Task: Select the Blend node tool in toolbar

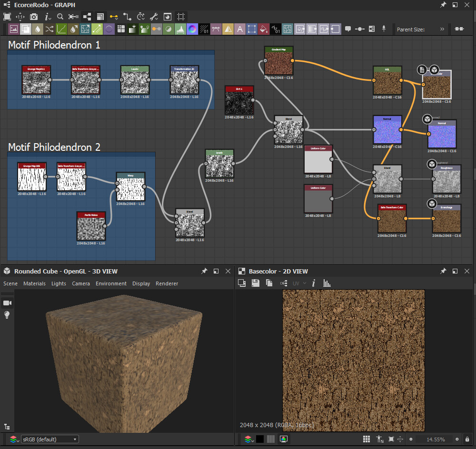Action: pos(25,29)
